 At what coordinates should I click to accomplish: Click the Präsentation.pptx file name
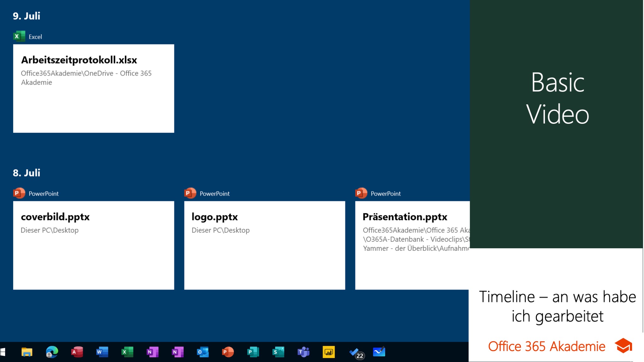pyautogui.click(x=405, y=217)
